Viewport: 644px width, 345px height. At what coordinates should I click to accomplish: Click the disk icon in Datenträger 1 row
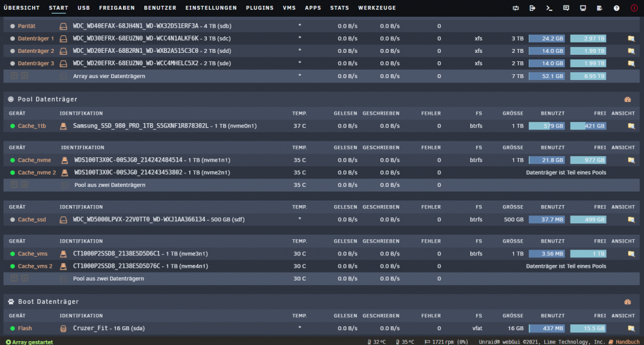pyautogui.click(x=63, y=39)
